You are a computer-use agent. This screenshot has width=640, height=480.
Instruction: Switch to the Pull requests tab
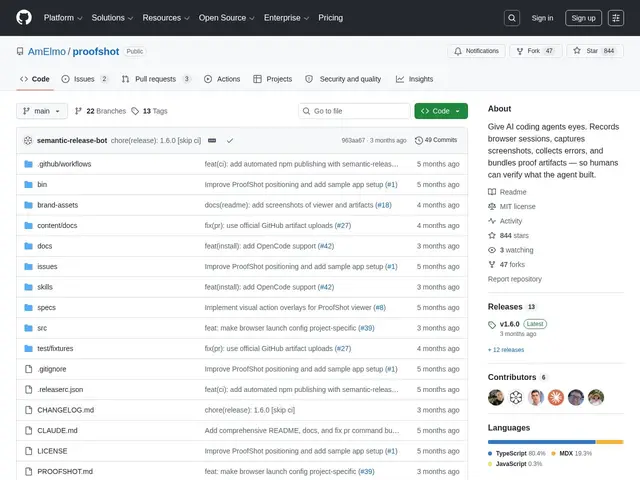tap(156, 79)
